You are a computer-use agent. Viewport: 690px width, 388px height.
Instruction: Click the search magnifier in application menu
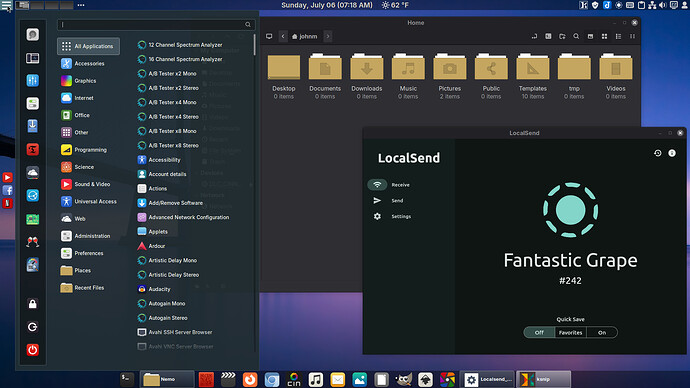click(248, 25)
